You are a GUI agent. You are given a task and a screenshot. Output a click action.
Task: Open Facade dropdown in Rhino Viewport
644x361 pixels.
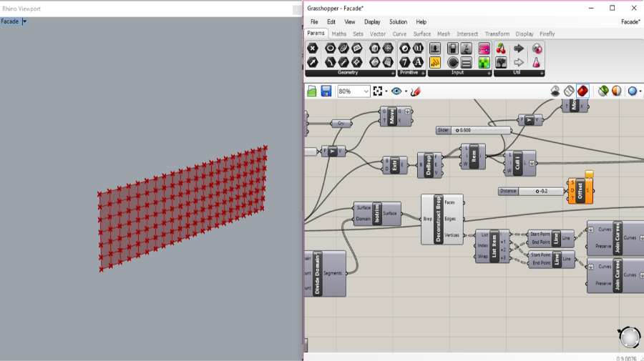24,21
